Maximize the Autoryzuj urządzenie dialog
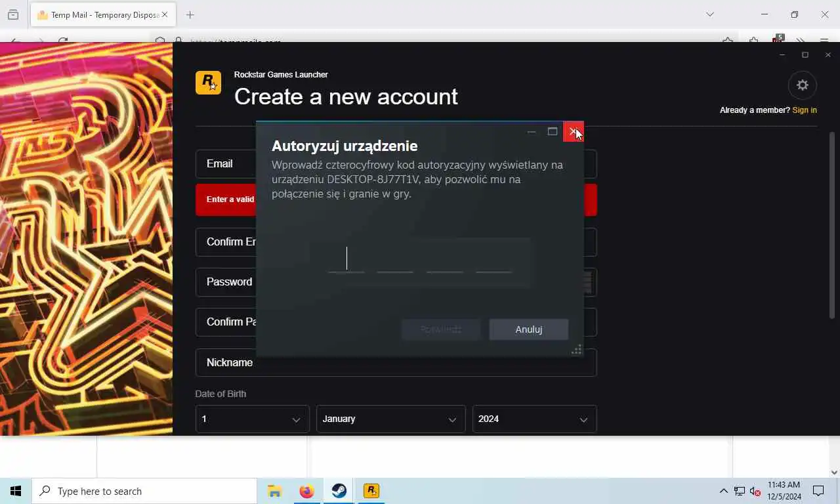This screenshot has width=840, height=504. coord(553,132)
